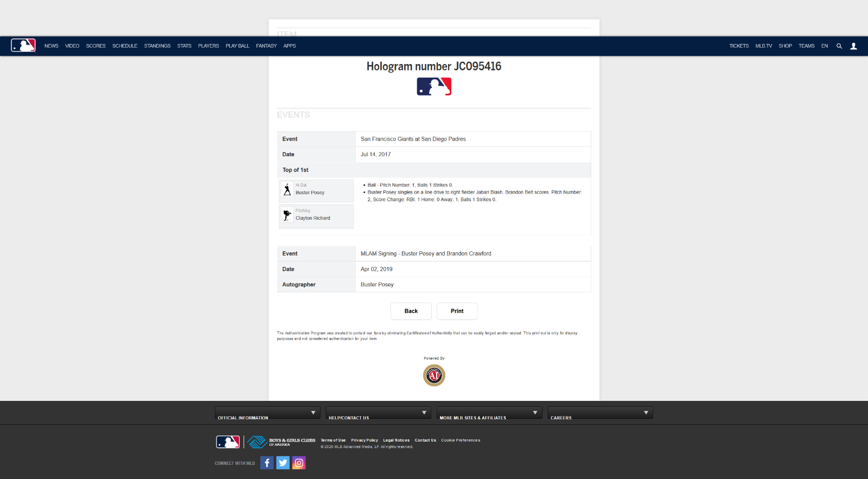Open MLB's Twitter page icon
The image size is (868, 479).
pyautogui.click(x=283, y=463)
